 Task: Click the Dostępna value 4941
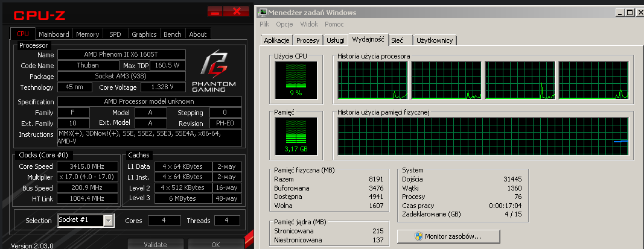pyautogui.click(x=376, y=197)
